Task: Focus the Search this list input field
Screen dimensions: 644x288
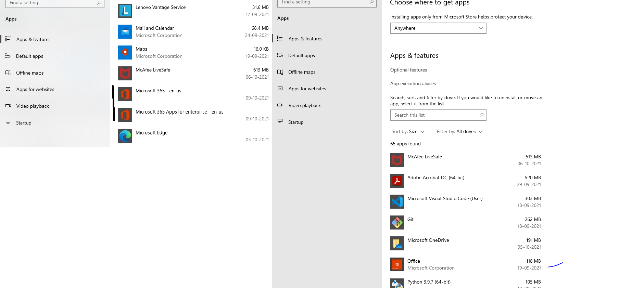Action: pos(438,115)
